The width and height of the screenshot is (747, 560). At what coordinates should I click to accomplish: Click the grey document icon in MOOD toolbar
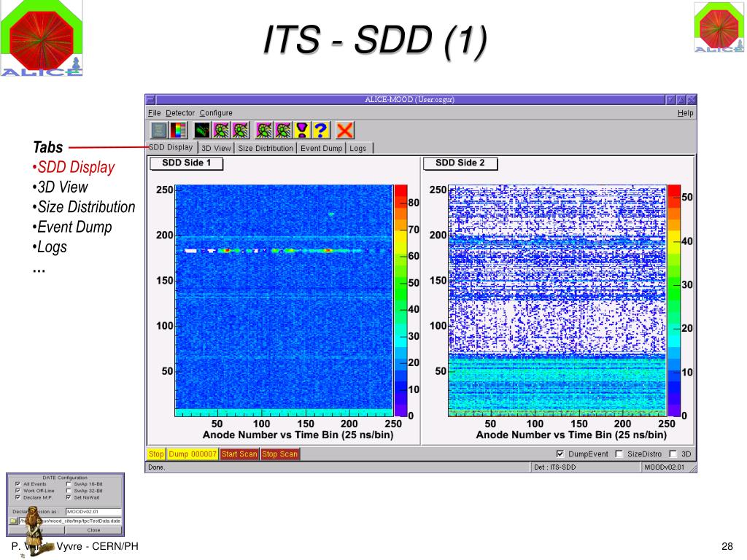pos(158,130)
